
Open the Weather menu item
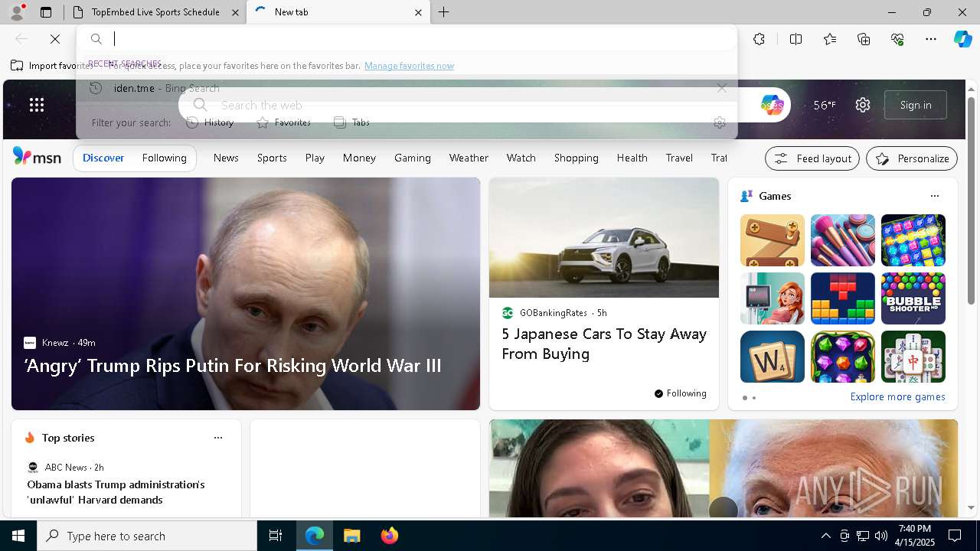(469, 158)
